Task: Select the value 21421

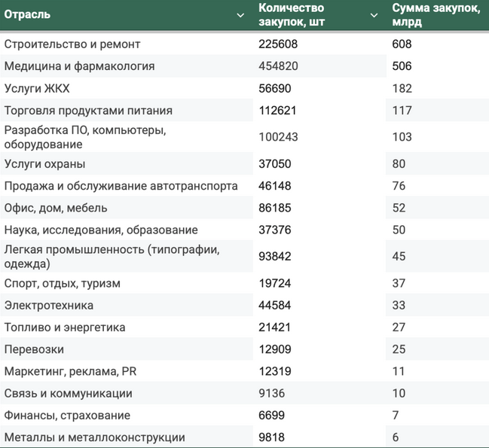Action: coord(274,328)
